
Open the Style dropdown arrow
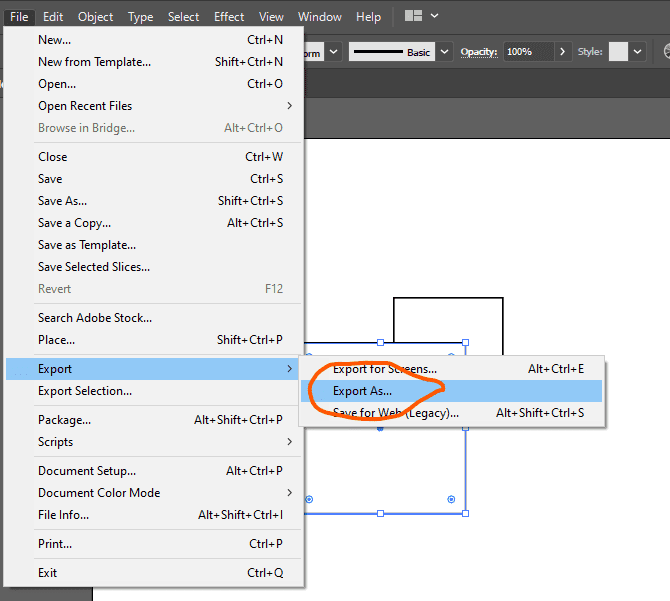637,52
